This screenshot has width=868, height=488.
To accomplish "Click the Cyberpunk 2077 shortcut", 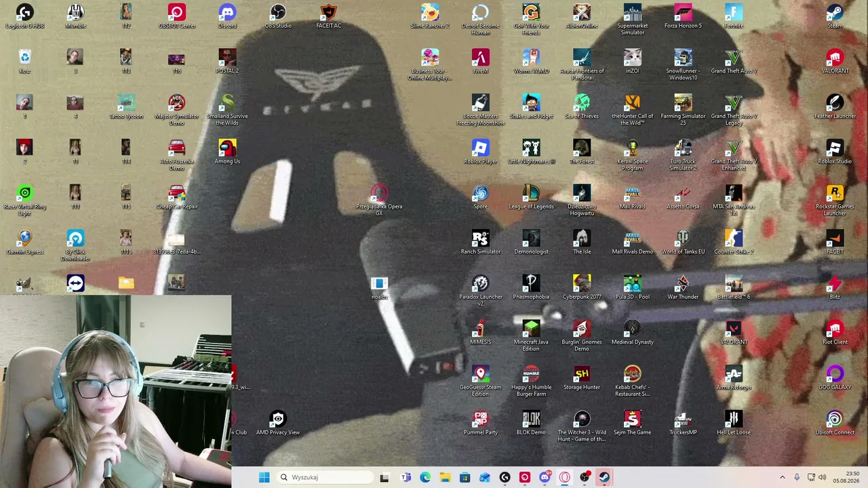I will tap(582, 288).
